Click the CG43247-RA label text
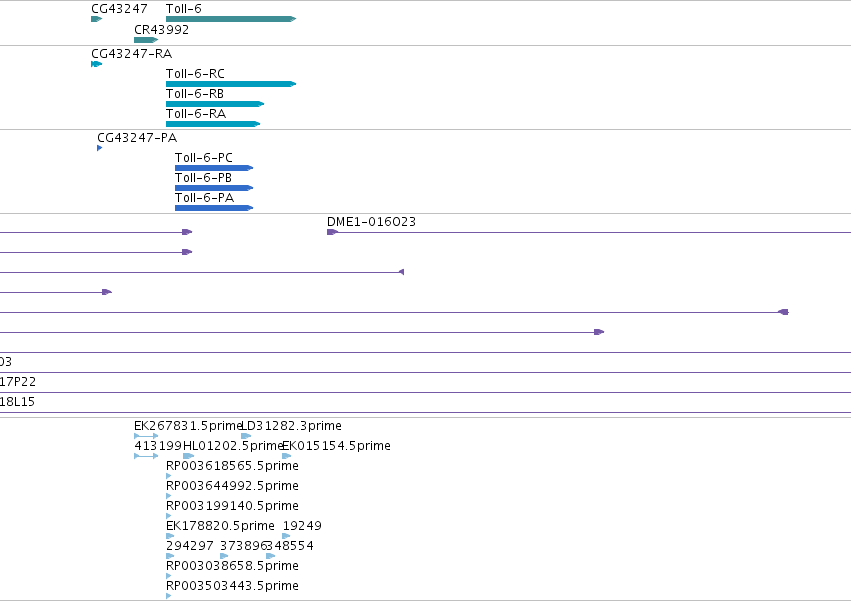Image resolution: width=851 pixels, height=601 pixels. tap(131, 54)
